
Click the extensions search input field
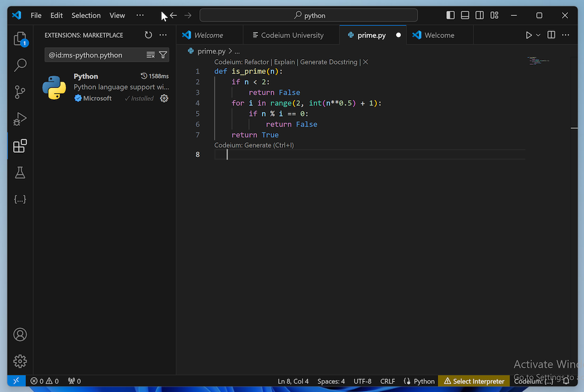click(95, 55)
